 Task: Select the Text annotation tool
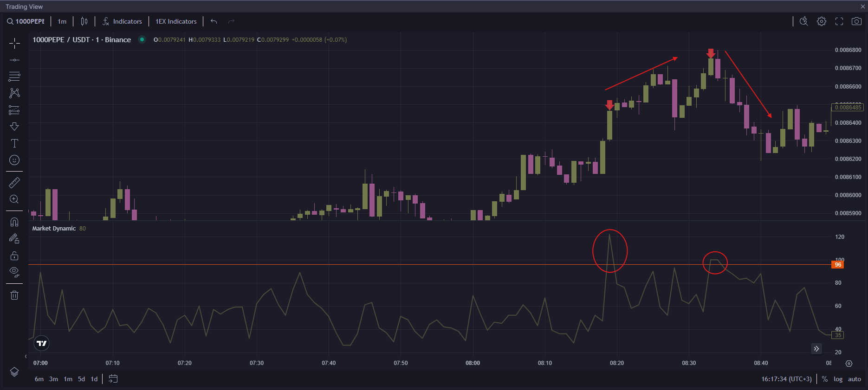tap(14, 143)
